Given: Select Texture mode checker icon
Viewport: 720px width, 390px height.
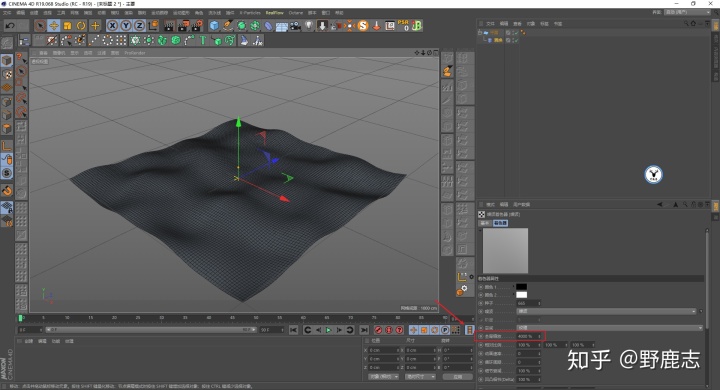Looking at the screenshot, I should [x=6, y=74].
